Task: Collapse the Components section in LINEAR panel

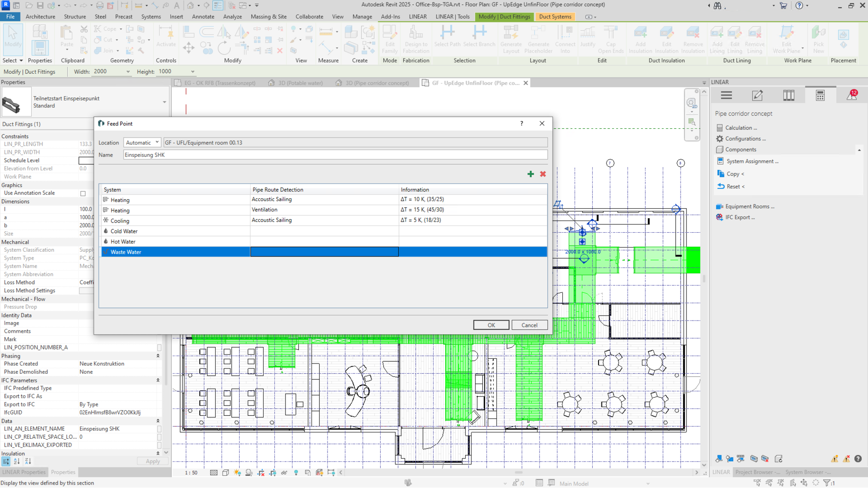Action: [x=859, y=150]
